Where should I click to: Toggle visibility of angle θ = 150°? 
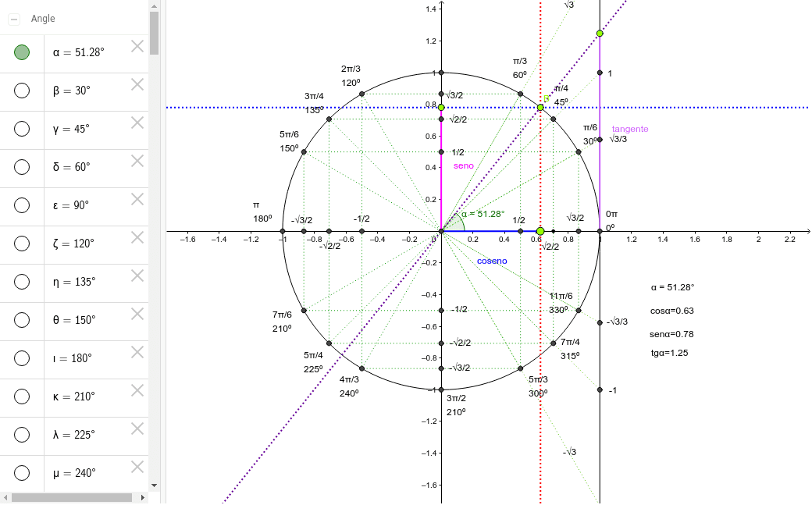point(22,320)
